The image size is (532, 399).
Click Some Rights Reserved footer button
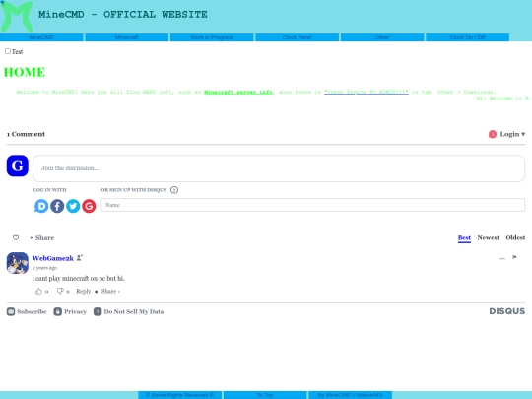click(180, 395)
